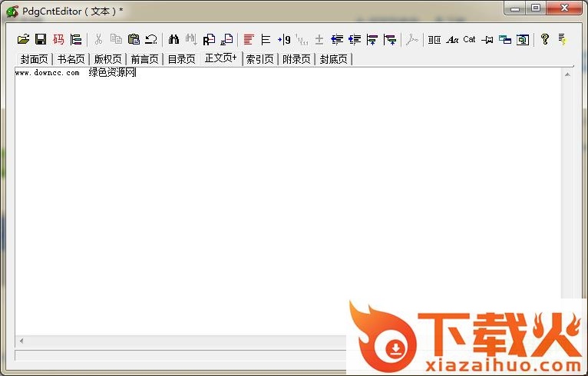
Task: Click the open folder toolbar icon
Action: tap(23, 39)
